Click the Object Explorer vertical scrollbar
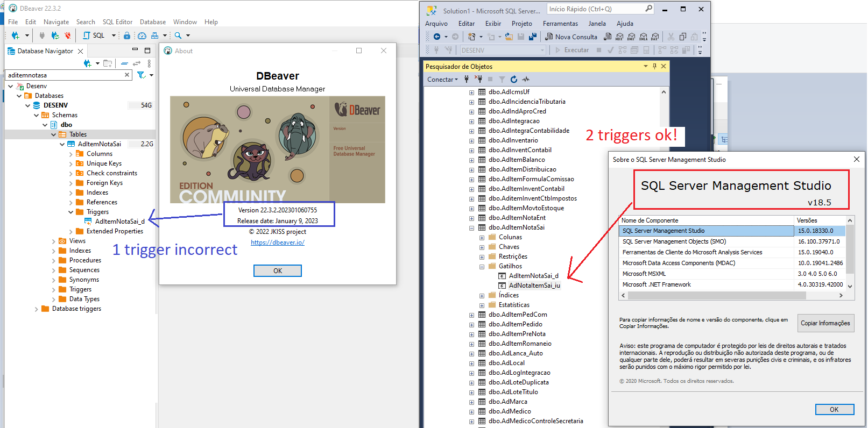This screenshot has width=868, height=428. coord(664,258)
